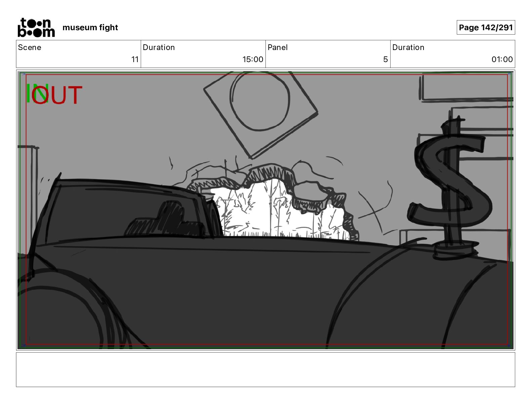The height and width of the screenshot is (411, 532).
Task: Click the 'Panel' header label
Action: [278, 47]
